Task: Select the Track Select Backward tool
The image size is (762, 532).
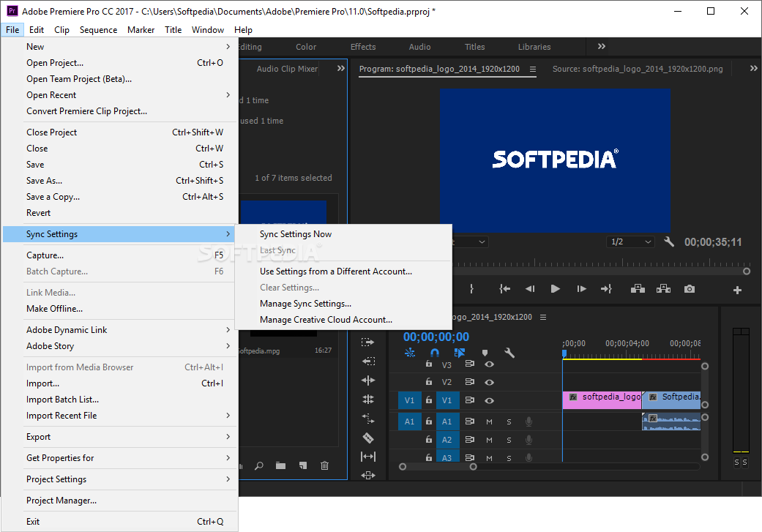Action: click(x=368, y=361)
